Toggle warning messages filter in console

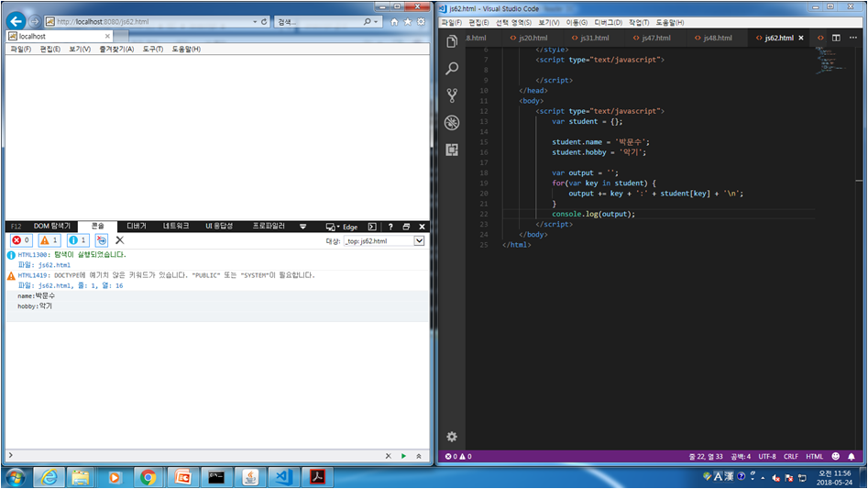point(49,240)
